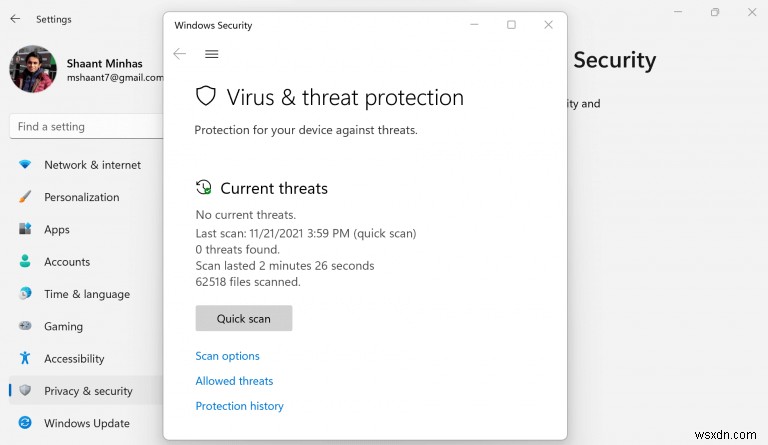Image resolution: width=768 pixels, height=445 pixels.
Task: Maximize the Windows Security window
Action: coord(511,24)
